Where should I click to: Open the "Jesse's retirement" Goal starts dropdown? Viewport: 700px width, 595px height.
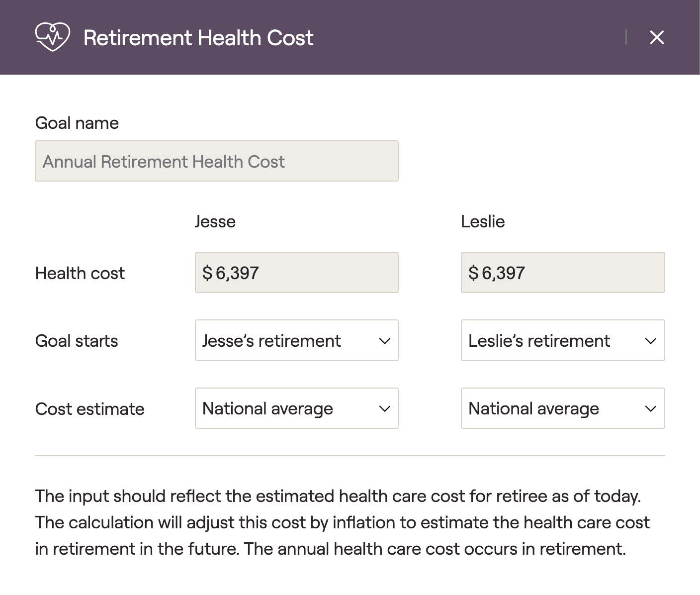coord(296,341)
